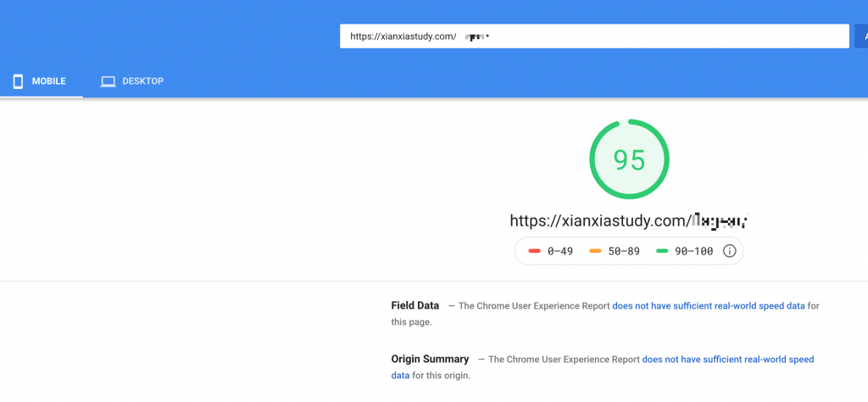Open Field Data insufficient speed data link
This screenshot has height=402, width=868.
pyautogui.click(x=709, y=305)
